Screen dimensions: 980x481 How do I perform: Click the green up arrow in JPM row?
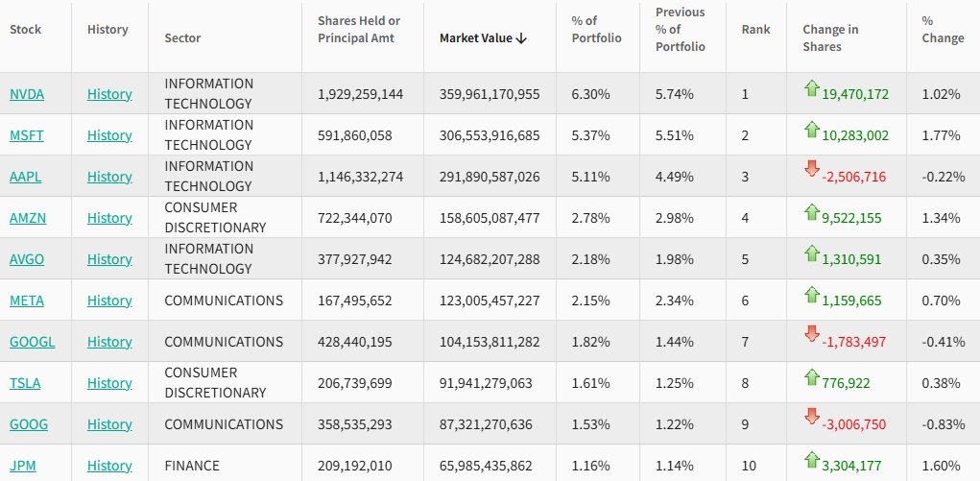812,459
